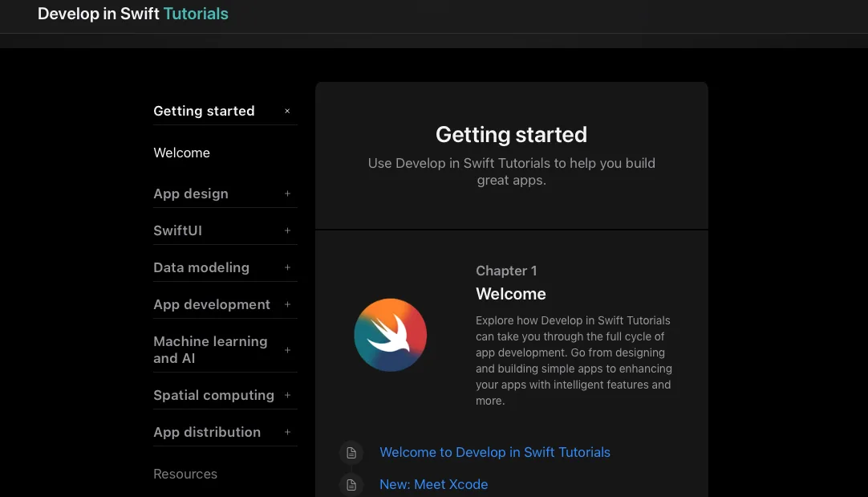
Task: Select Machine learning and AI heading
Action: click(210, 349)
